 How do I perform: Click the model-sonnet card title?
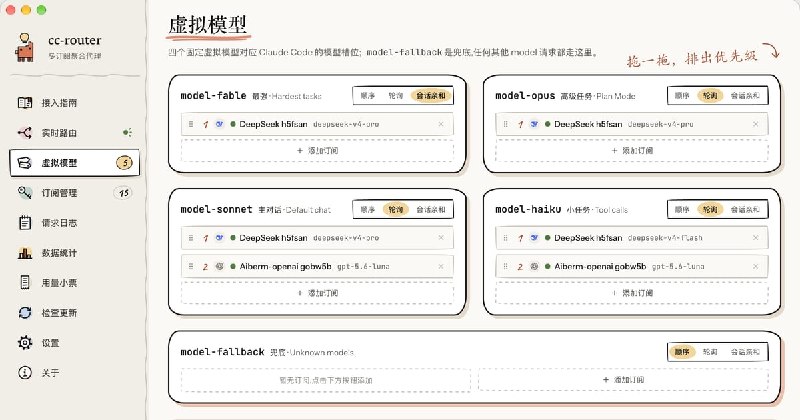216,210
